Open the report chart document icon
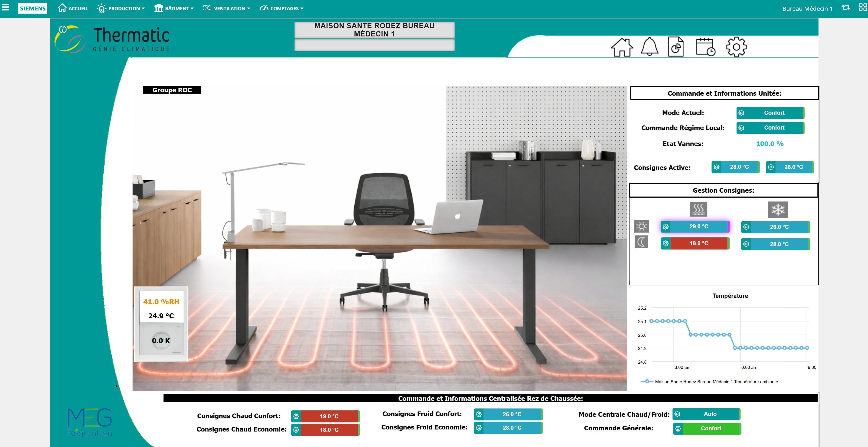Viewport: 868px width, 447px height. [676, 47]
